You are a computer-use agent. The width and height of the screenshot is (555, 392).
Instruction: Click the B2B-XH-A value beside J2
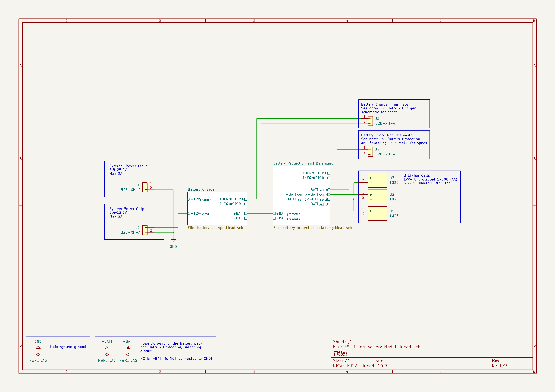[131, 233]
